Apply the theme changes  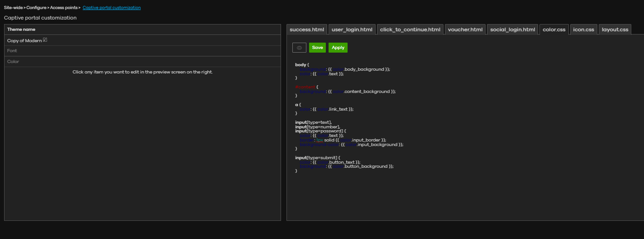(x=338, y=48)
